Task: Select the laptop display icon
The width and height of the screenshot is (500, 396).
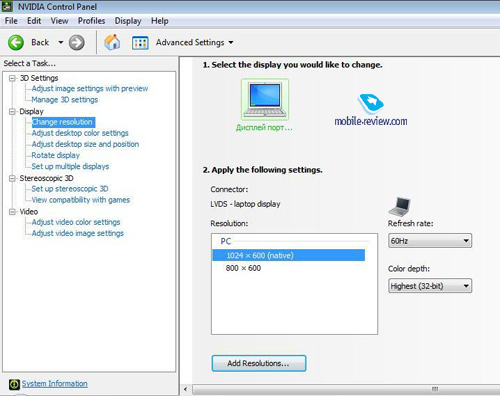Action: [x=265, y=100]
